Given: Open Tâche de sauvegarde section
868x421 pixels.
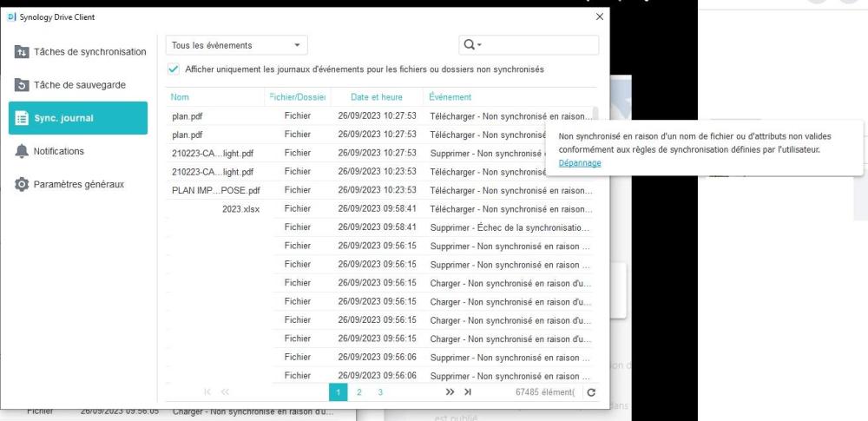Looking at the screenshot, I should click(x=78, y=85).
